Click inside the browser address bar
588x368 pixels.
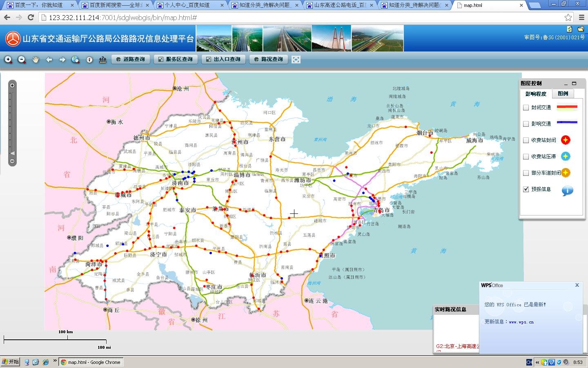[x=163, y=18]
